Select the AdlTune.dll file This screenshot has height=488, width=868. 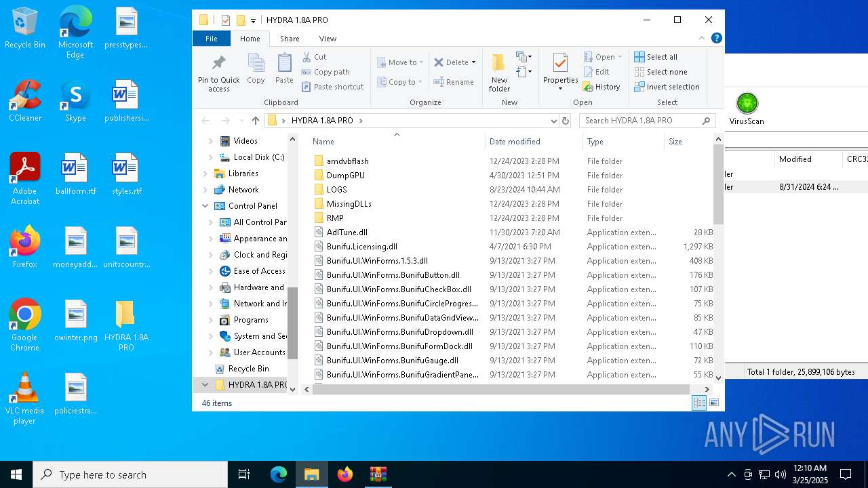pyautogui.click(x=347, y=232)
